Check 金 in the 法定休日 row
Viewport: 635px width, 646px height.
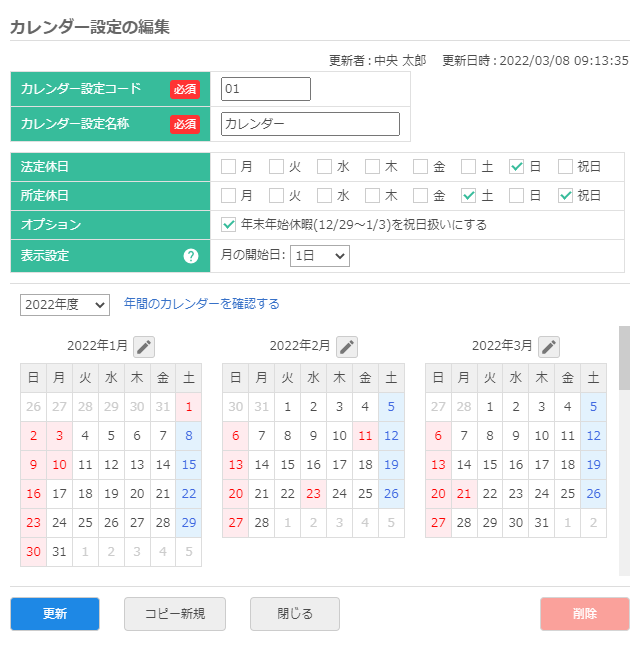tap(420, 167)
